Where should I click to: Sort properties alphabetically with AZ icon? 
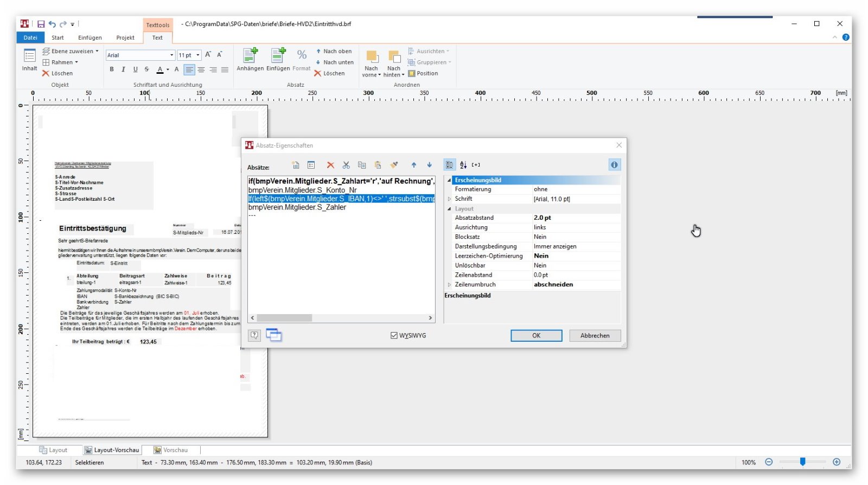[x=463, y=165]
